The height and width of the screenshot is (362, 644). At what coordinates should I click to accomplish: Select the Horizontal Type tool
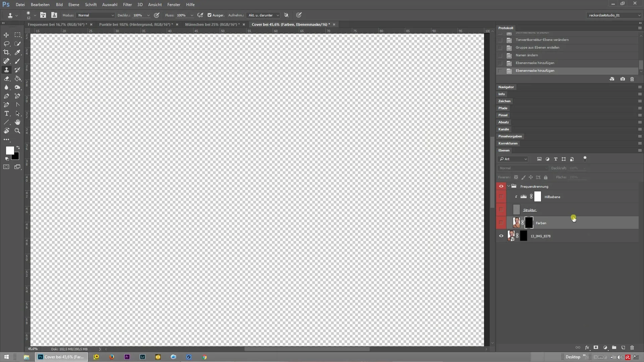pos(6,113)
